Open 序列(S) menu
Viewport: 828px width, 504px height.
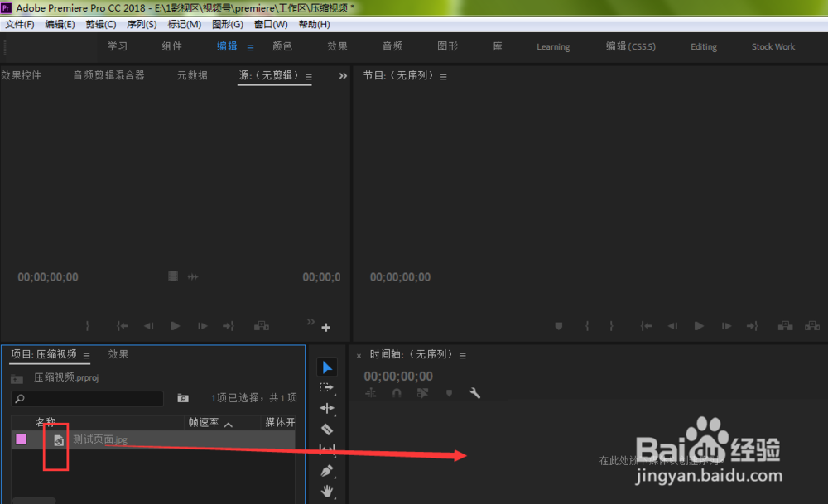pos(142,24)
